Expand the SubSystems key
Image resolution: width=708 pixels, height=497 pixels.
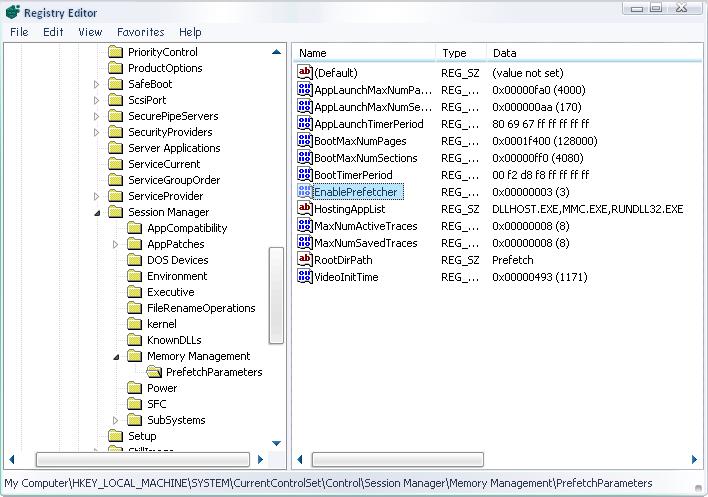tap(115, 421)
